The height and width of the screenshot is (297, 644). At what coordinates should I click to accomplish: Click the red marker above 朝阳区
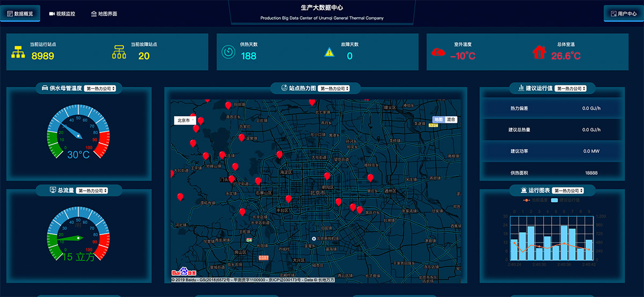point(327,176)
